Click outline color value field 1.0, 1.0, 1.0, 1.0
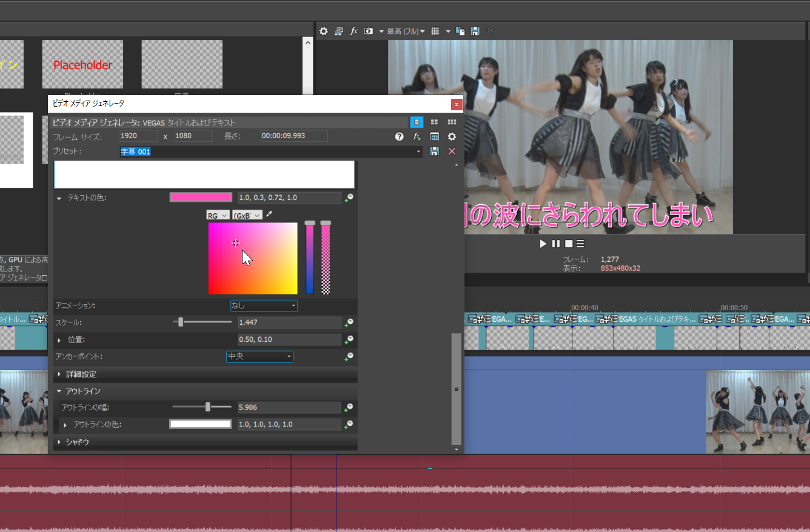810x532 pixels. [289, 424]
